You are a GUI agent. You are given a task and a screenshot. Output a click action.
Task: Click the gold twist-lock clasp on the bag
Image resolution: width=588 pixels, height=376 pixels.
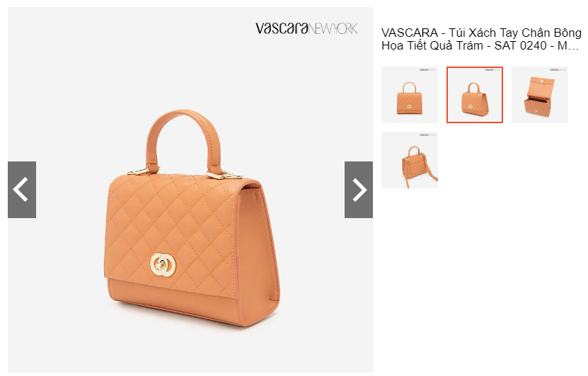pos(163,265)
